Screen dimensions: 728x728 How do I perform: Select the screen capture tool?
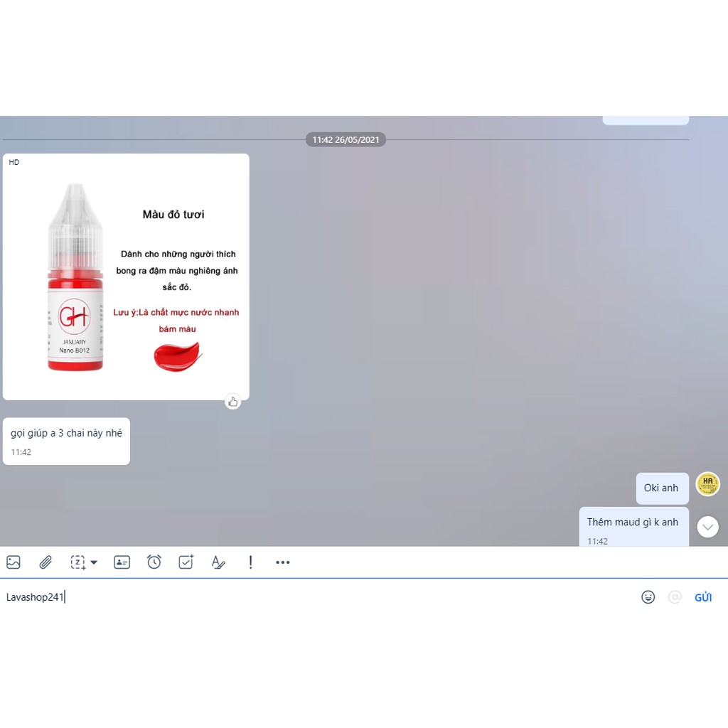tap(77, 562)
